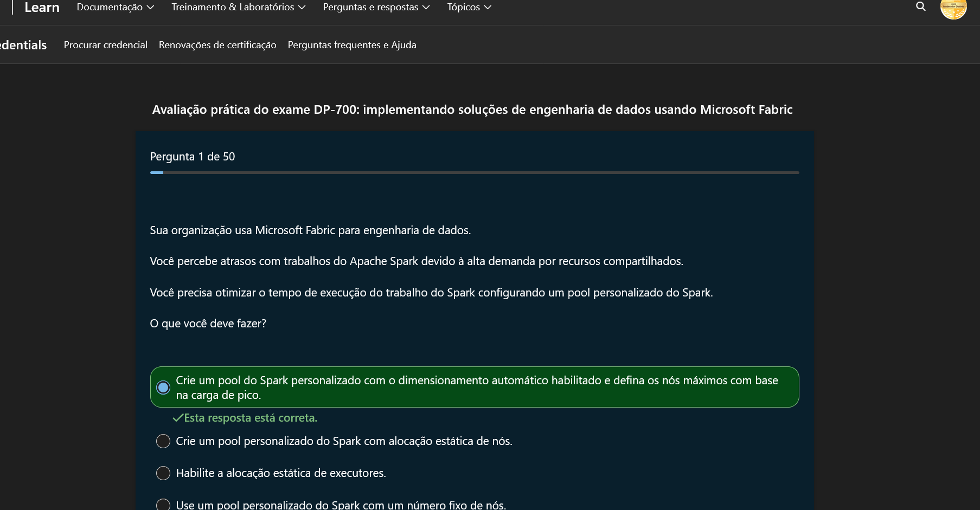Click the sentence about optimizing Spark runtime

431,293
